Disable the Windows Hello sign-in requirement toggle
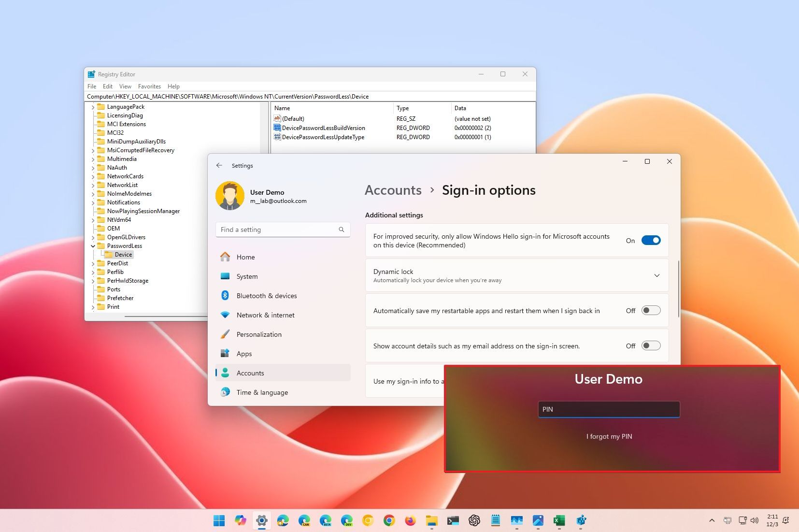The height and width of the screenshot is (532, 799). [x=651, y=240]
